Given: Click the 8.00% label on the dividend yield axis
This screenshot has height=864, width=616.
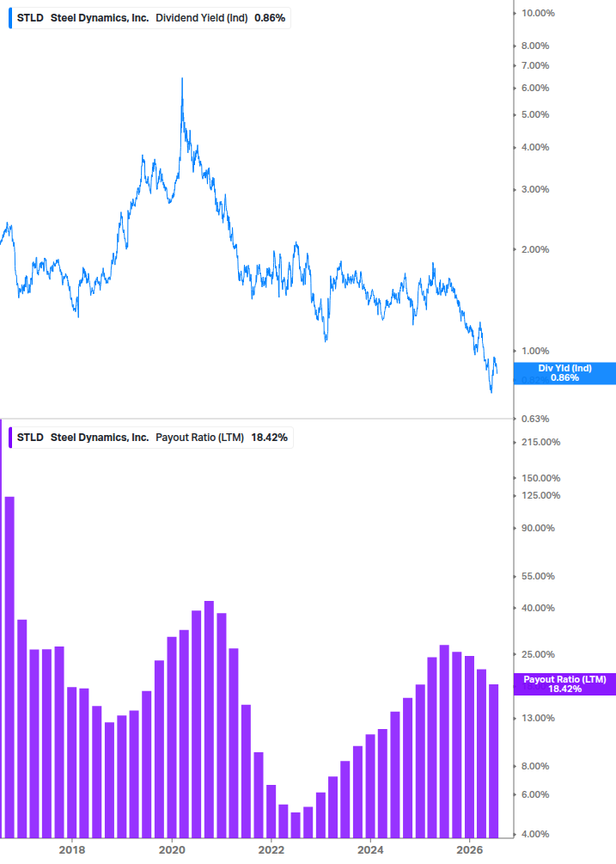Looking at the screenshot, I should pyautogui.click(x=535, y=46).
